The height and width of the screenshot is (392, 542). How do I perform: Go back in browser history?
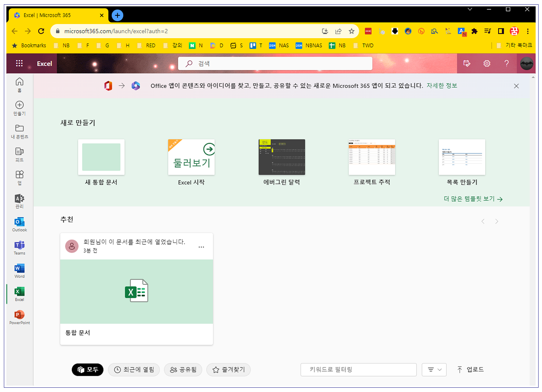[x=14, y=31]
